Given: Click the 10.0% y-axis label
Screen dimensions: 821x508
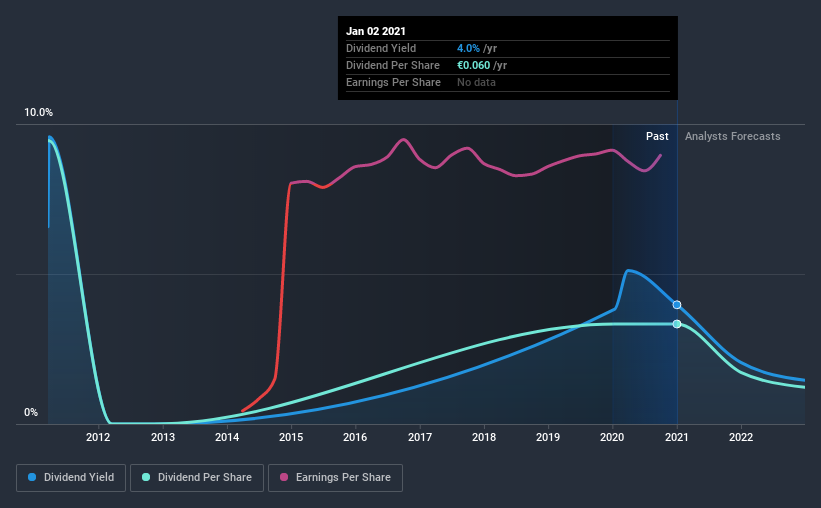Looking at the screenshot, I should tap(38, 113).
